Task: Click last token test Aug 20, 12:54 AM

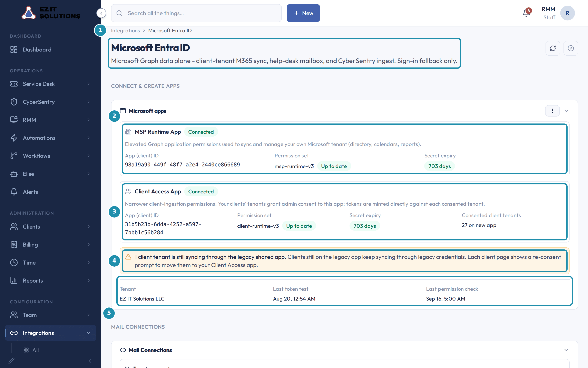Action: click(294, 299)
